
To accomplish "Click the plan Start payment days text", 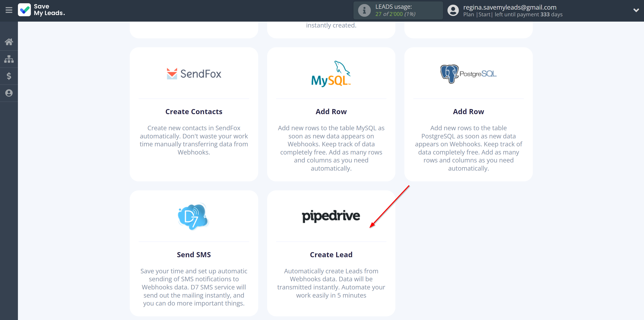I will tap(513, 14).
